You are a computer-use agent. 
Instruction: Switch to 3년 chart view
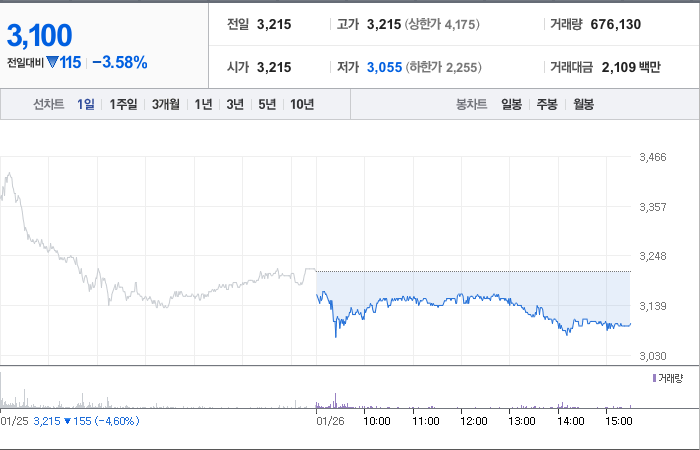235,104
